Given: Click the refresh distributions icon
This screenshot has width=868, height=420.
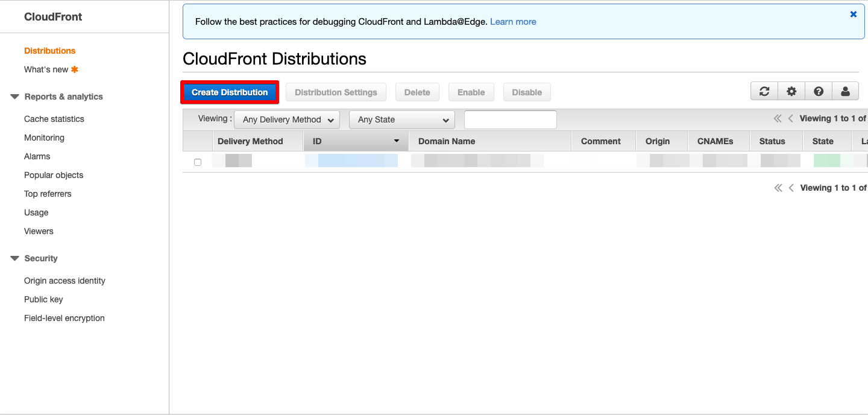Looking at the screenshot, I should click(x=764, y=91).
